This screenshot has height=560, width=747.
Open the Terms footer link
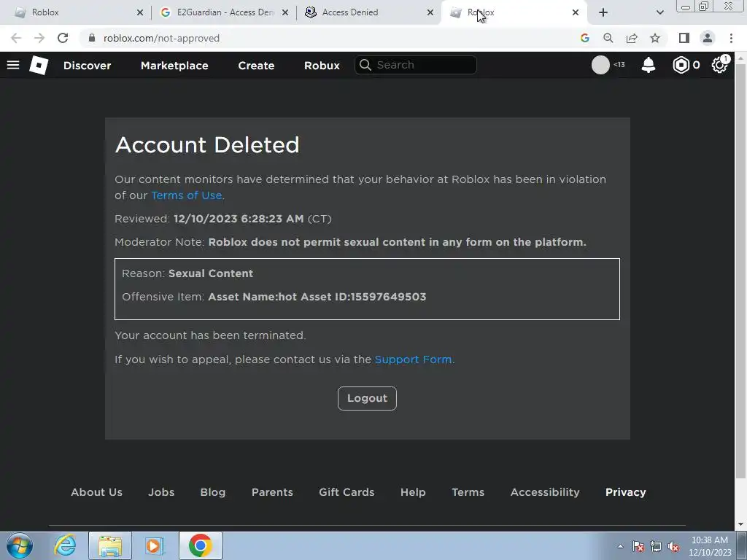click(x=468, y=492)
